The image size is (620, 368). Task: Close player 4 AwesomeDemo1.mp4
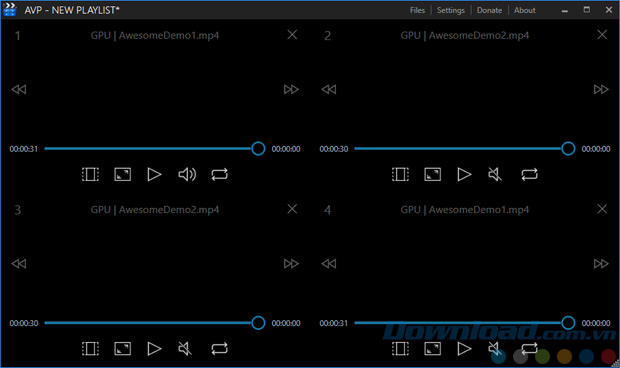tap(602, 209)
